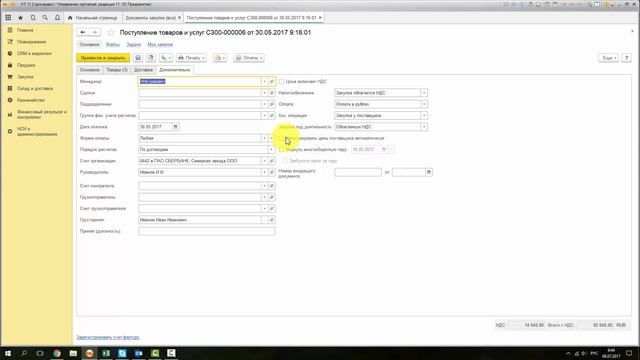Open the calendar picker for Дата платежа
The height and width of the screenshot is (360, 640).
(x=176, y=127)
